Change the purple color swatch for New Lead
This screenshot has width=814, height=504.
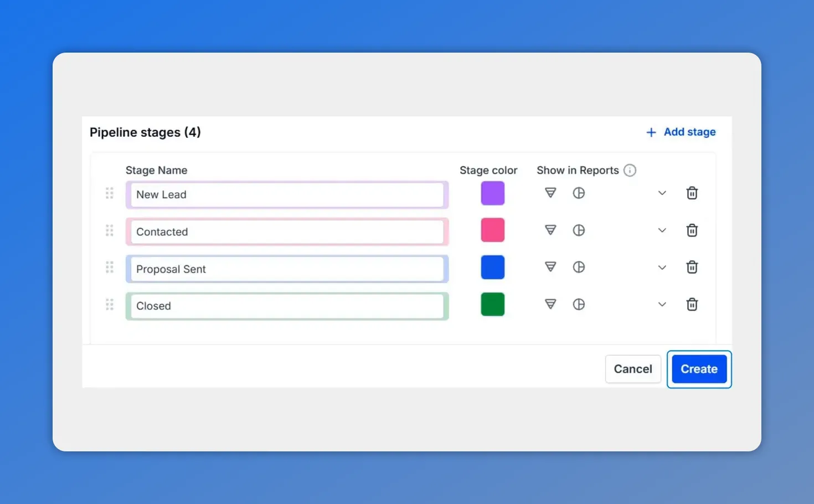tap(492, 193)
